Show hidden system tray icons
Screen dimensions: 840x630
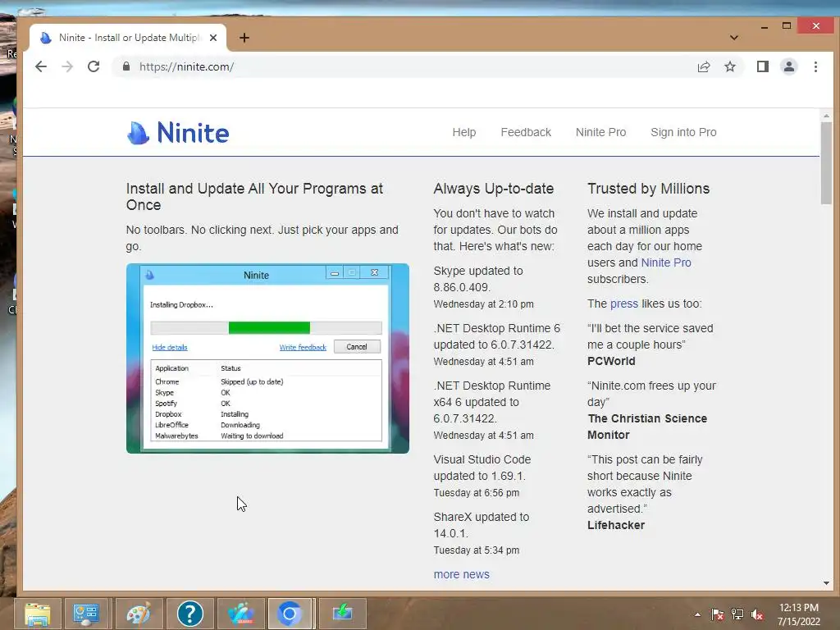697,614
